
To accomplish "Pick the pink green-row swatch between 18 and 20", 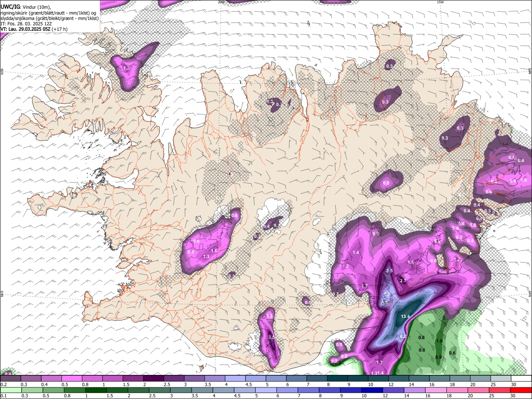I will (x=457, y=390).
